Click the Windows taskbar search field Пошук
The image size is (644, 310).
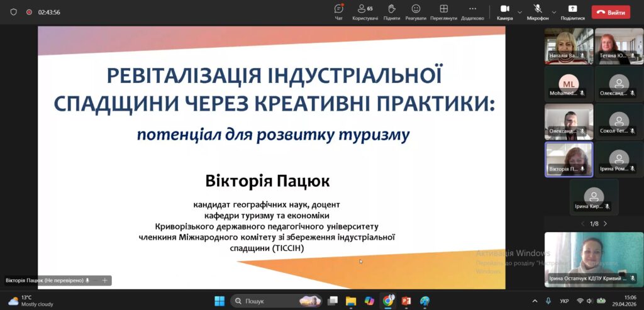277,301
